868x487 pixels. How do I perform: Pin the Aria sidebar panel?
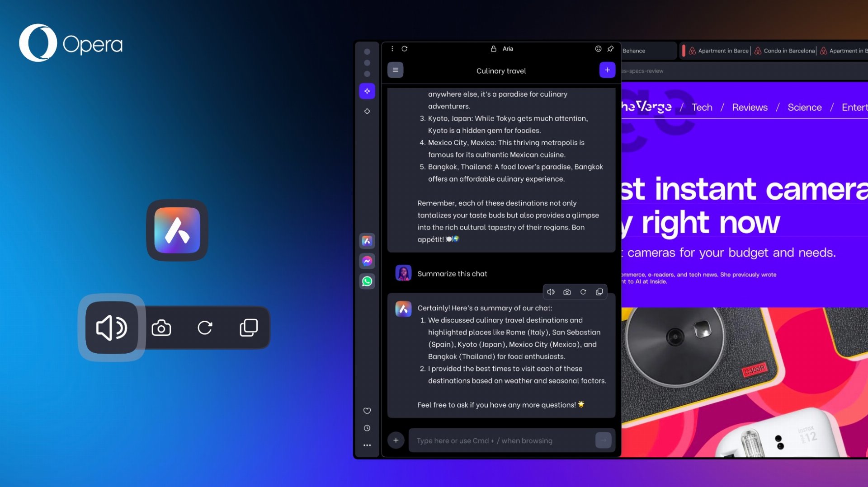pos(611,49)
